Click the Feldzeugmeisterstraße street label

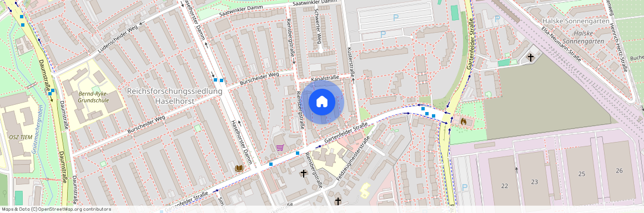(x=353, y=159)
